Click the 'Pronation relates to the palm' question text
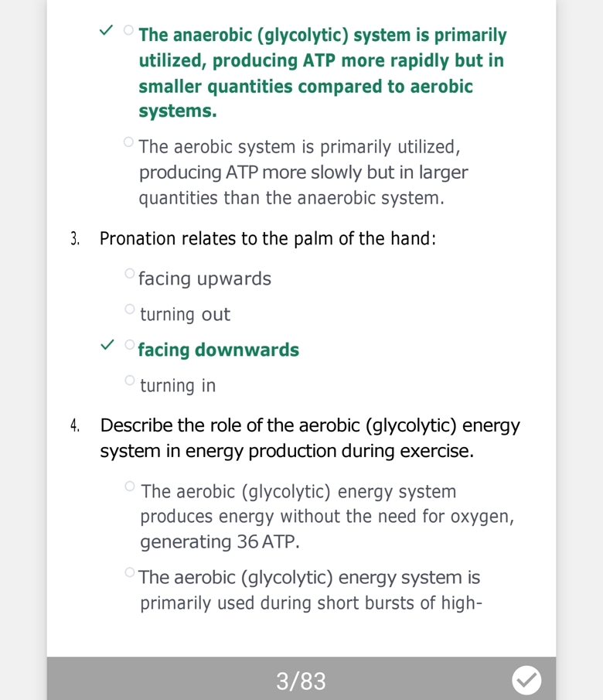The width and height of the screenshot is (603, 700). click(267, 238)
